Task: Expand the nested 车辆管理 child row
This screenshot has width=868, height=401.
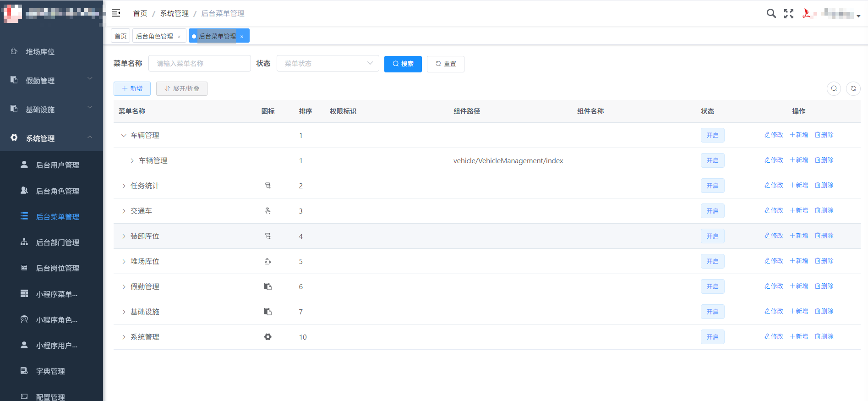Action: coord(132,160)
